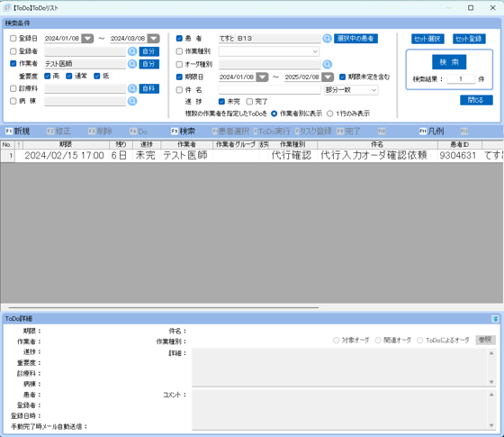This screenshot has width=504, height=437.
Task: Open 登録日 start date dropdown
Action: (x=87, y=39)
